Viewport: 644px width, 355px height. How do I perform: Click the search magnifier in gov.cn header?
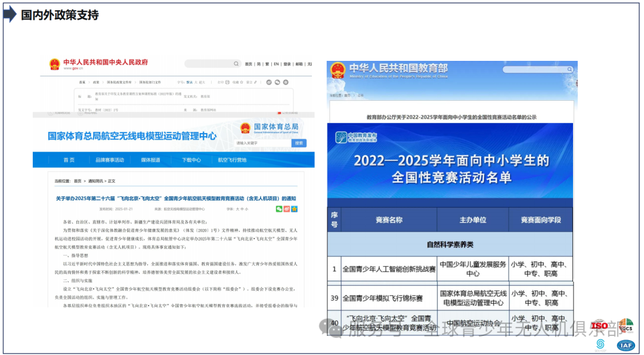click(x=237, y=64)
